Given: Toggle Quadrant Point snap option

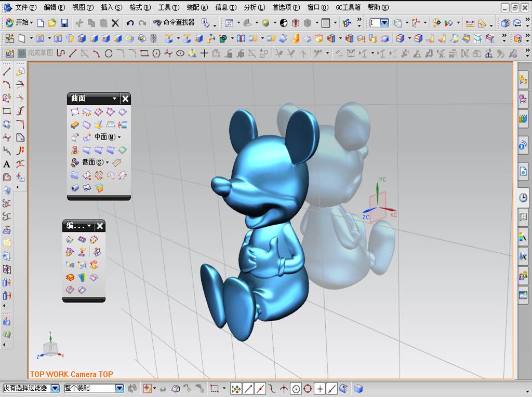Looking at the screenshot, I should 308,389.
